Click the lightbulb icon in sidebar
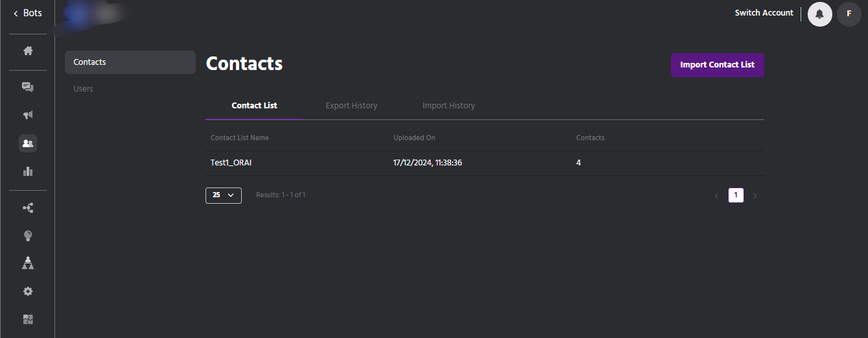 tap(28, 235)
